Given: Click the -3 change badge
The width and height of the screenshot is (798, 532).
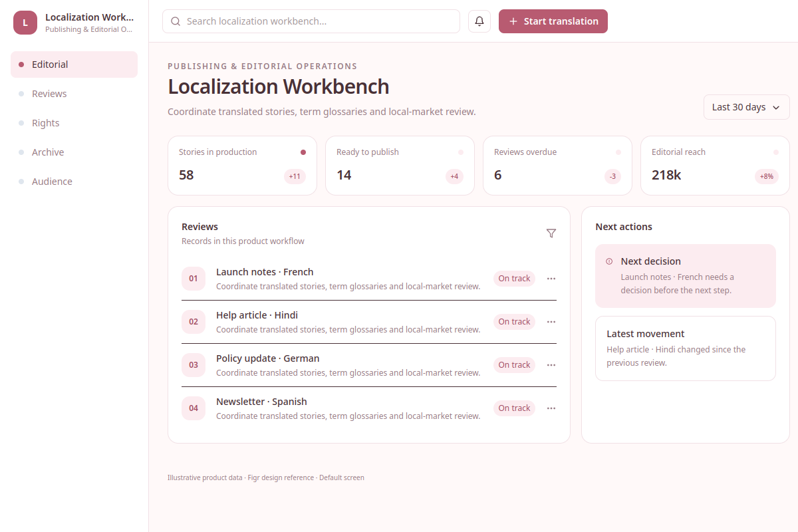Looking at the screenshot, I should click(x=613, y=176).
